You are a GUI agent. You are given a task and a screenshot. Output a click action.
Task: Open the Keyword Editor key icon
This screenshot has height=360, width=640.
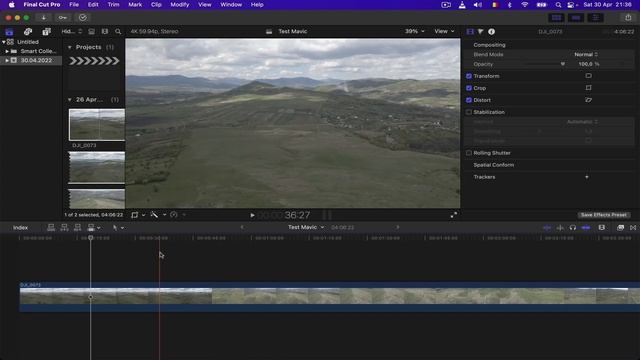62,18
